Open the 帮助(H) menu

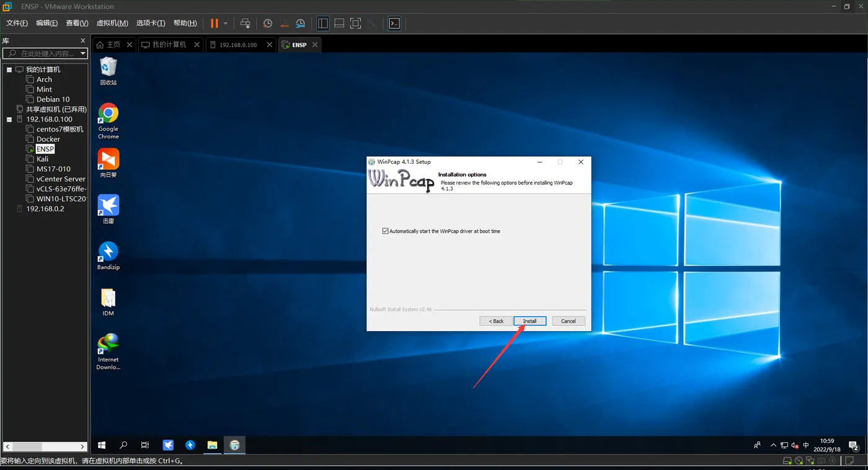185,23
